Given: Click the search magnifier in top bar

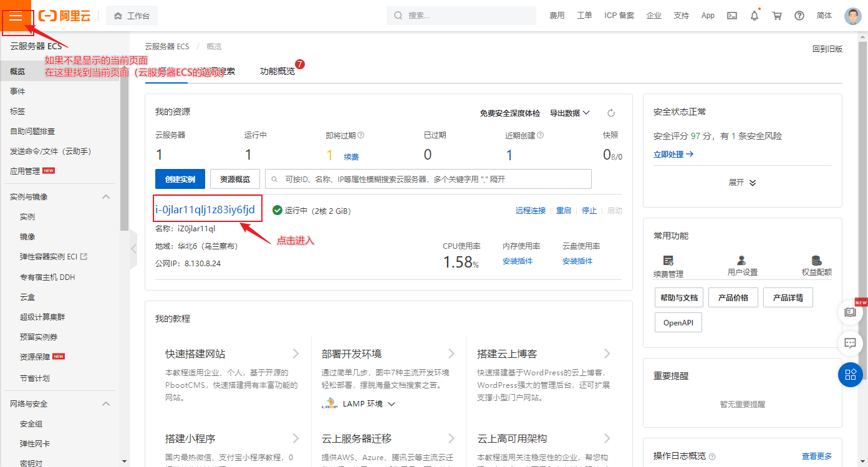Looking at the screenshot, I should pos(398,16).
